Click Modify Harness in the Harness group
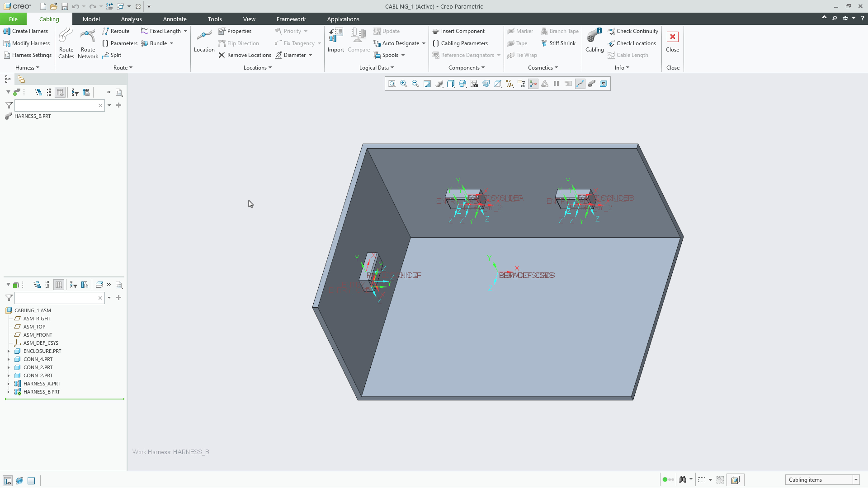Screen dimensions: 868x488 click(27, 43)
